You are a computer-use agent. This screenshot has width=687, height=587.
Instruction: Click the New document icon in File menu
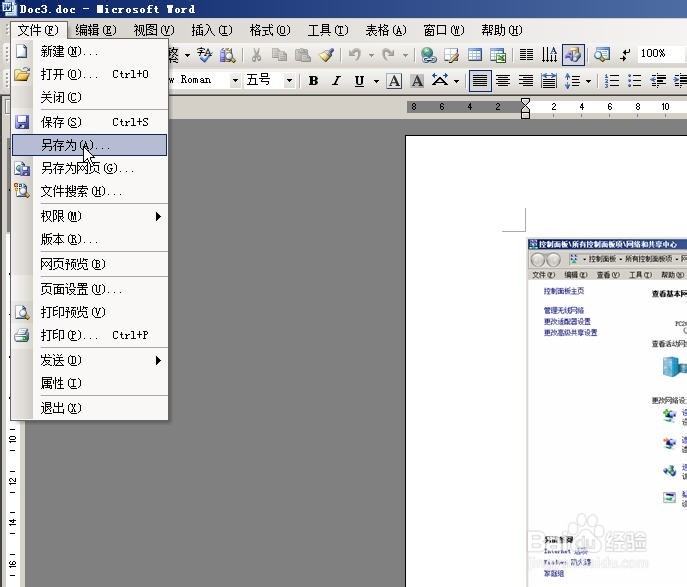[22, 51]
